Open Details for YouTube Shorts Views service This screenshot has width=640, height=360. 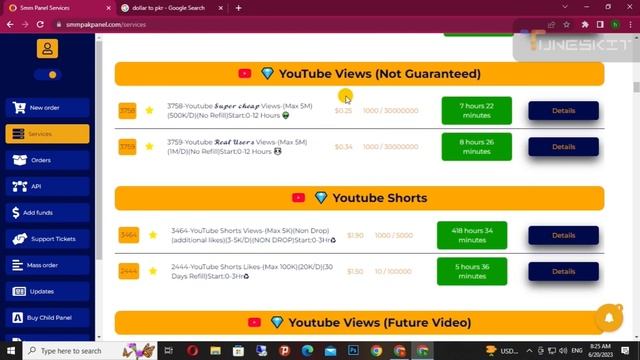[564, 236]
